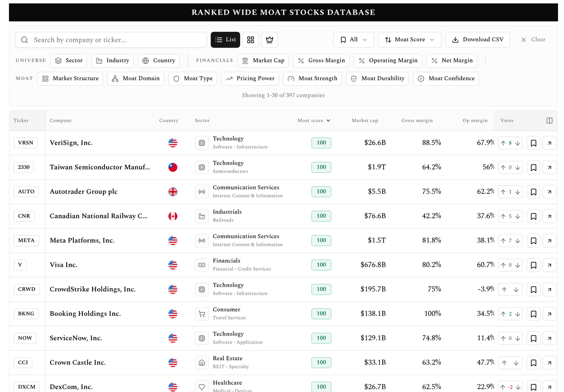Open the Moat Durability filter
This screenshot has width=564, height=392.
tap(378, 78)
